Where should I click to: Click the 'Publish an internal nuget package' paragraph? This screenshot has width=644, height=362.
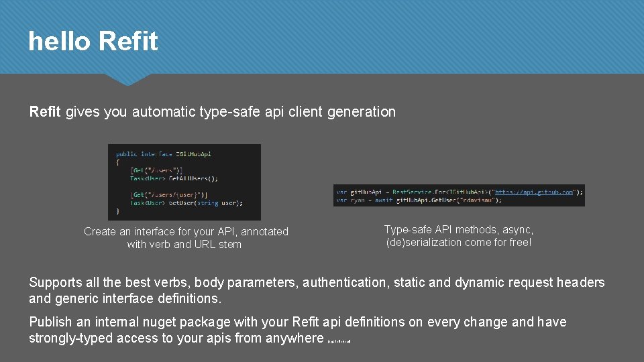[x=298, y=330]
